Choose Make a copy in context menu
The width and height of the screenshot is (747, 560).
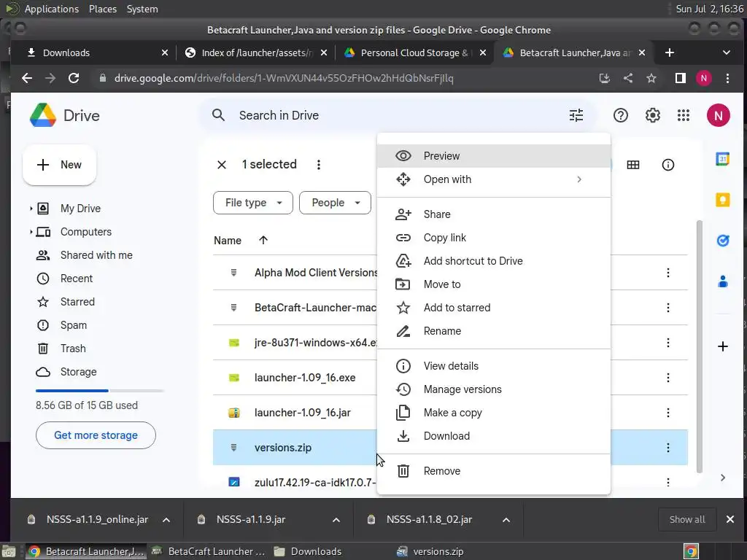coord(494,413)
